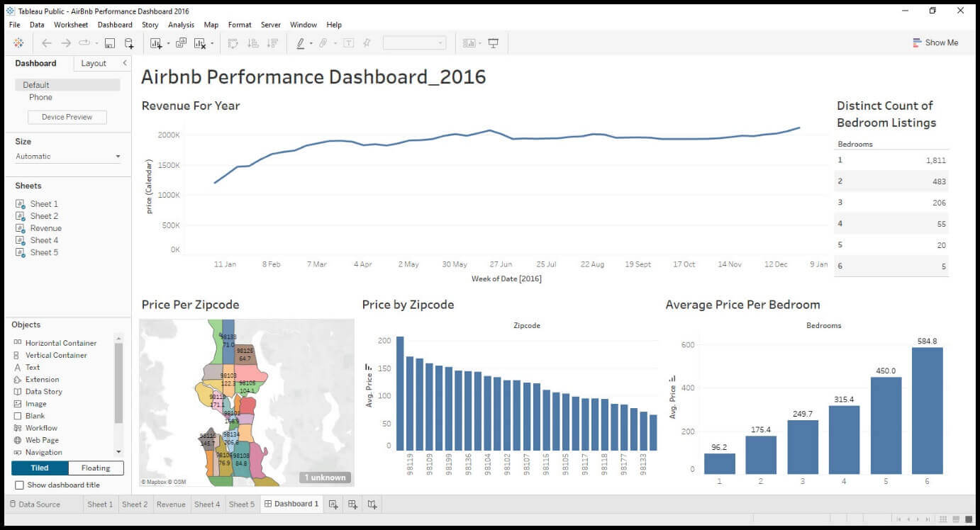Open a new data source via the toolbar icon

[x=128, y=43]
